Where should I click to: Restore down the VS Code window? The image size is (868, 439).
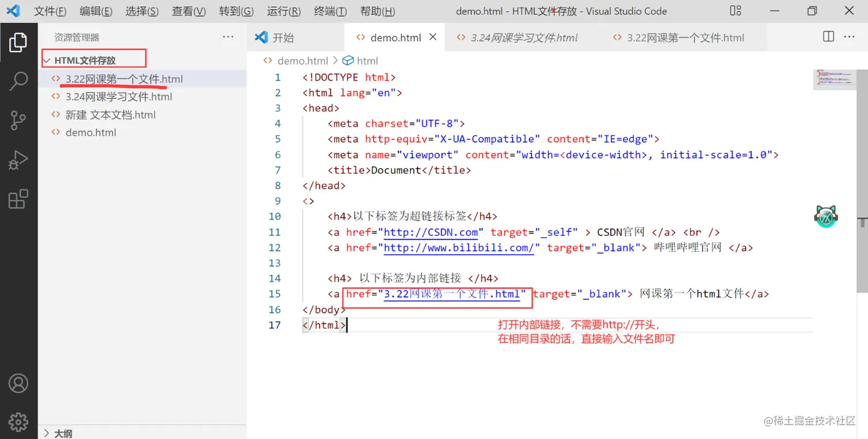pyautogui.click(x=812, y=11)
